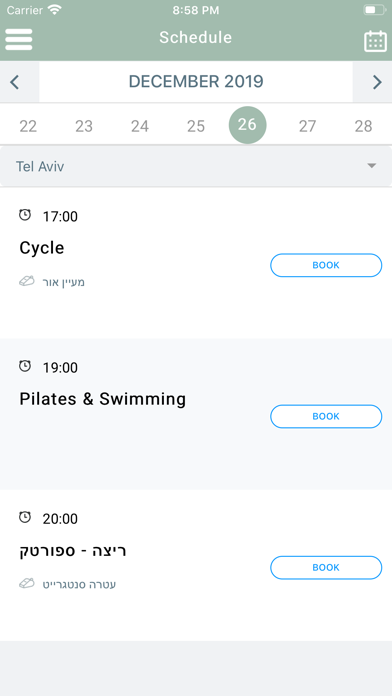
Task: Tap the shoe icon under Cycle
Action: click(27, 281)
